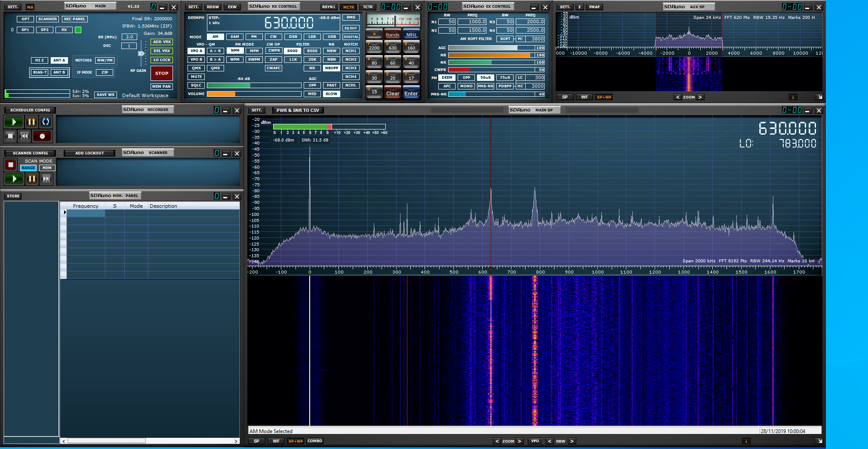Viewport: 868px width, 449px height.
Task: Adjust the NB level slider in EX Control
Action: (x=491, y=55)
